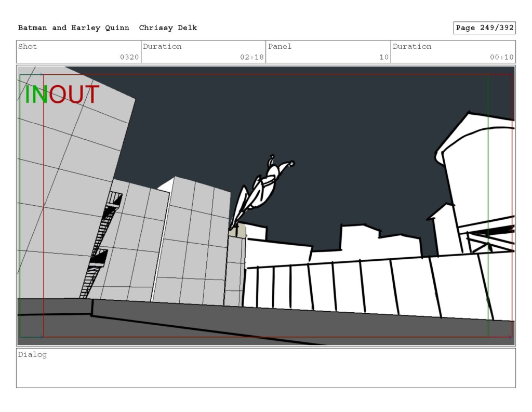Click the 'Chrissy Delk' name text
Viewport: 532px width, 412px height.
click(168, 28)
